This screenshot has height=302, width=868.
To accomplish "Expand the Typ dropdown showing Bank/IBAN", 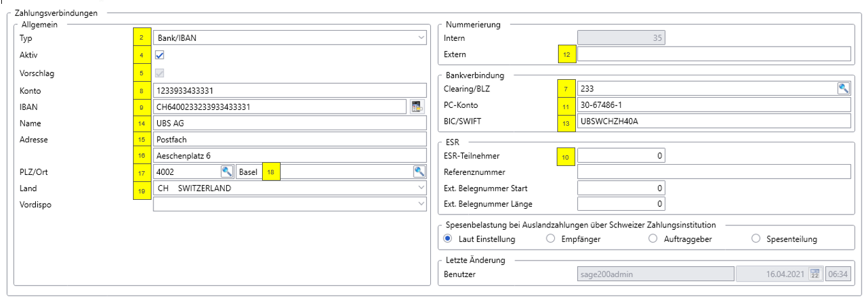I will (290, 39).
